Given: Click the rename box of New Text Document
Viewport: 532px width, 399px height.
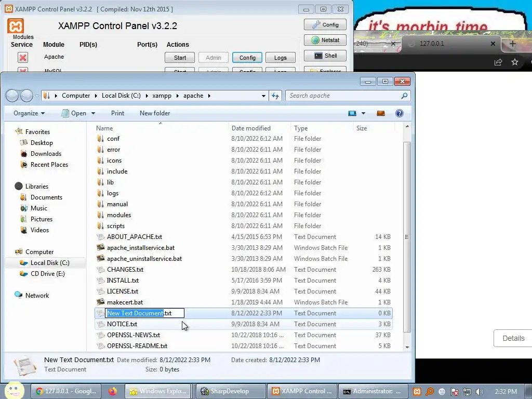Looking at the screenshot, I should 145,313.
